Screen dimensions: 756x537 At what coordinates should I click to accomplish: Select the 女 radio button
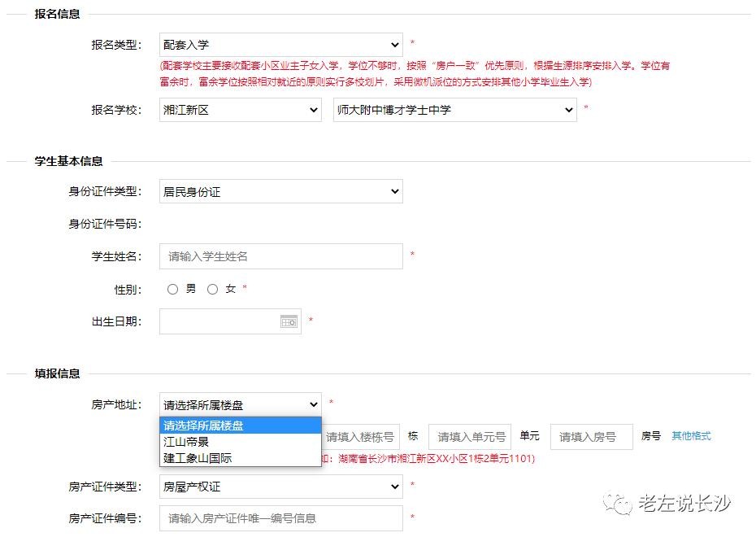(x=213, y=289)
